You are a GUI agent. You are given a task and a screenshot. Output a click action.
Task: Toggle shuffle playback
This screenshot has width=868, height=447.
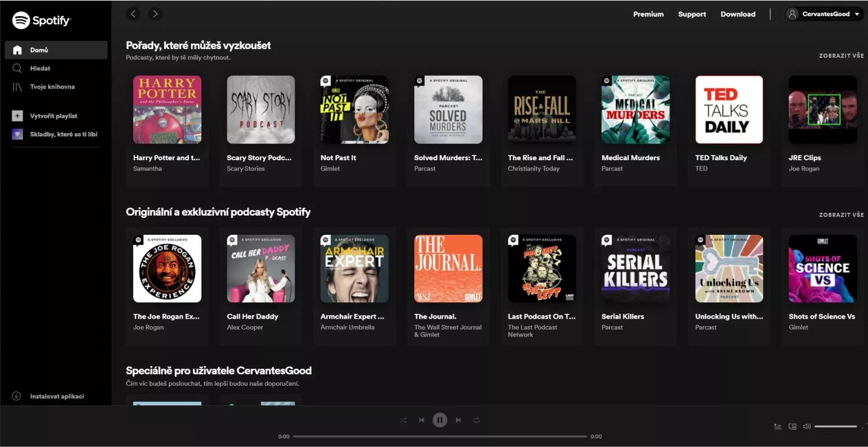(403, 420)
